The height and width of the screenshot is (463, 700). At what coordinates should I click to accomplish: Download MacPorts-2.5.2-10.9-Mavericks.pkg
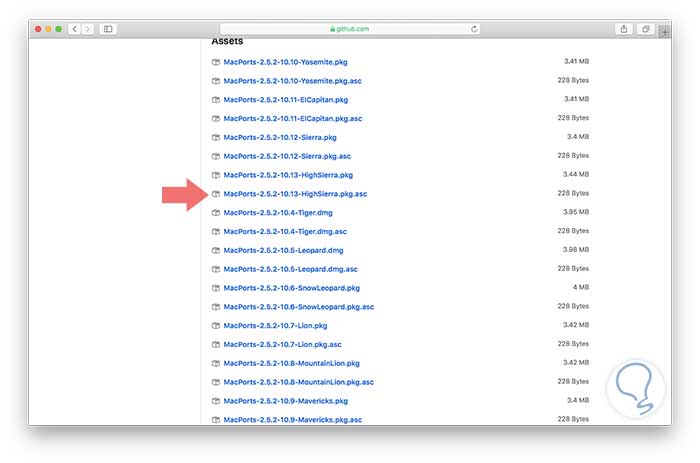286,401
